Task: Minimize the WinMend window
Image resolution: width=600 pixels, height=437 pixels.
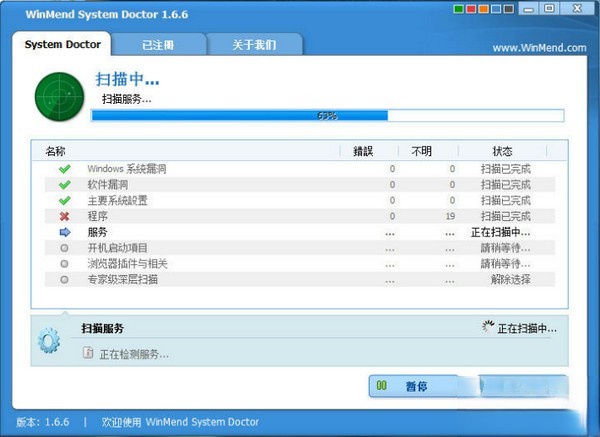Action: tap(529, 8)
